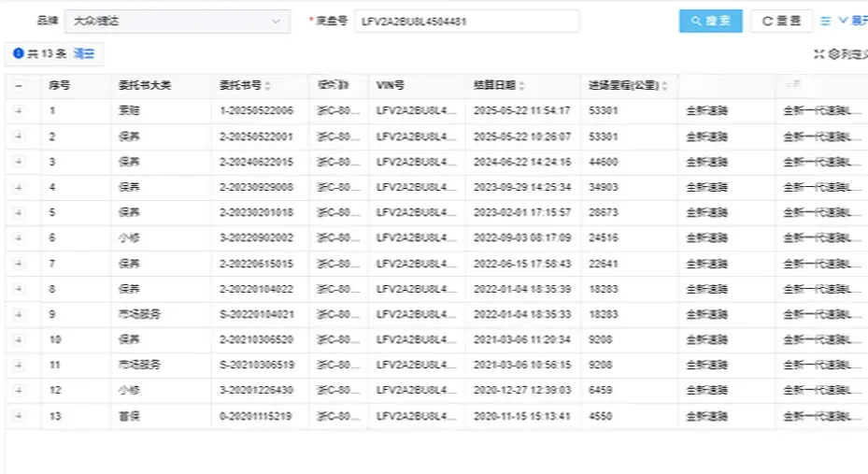Click mileage value 4550

point(601,416)
